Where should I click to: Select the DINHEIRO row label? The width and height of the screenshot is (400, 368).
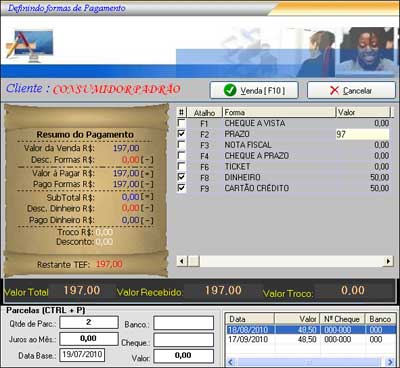(242, 177)
